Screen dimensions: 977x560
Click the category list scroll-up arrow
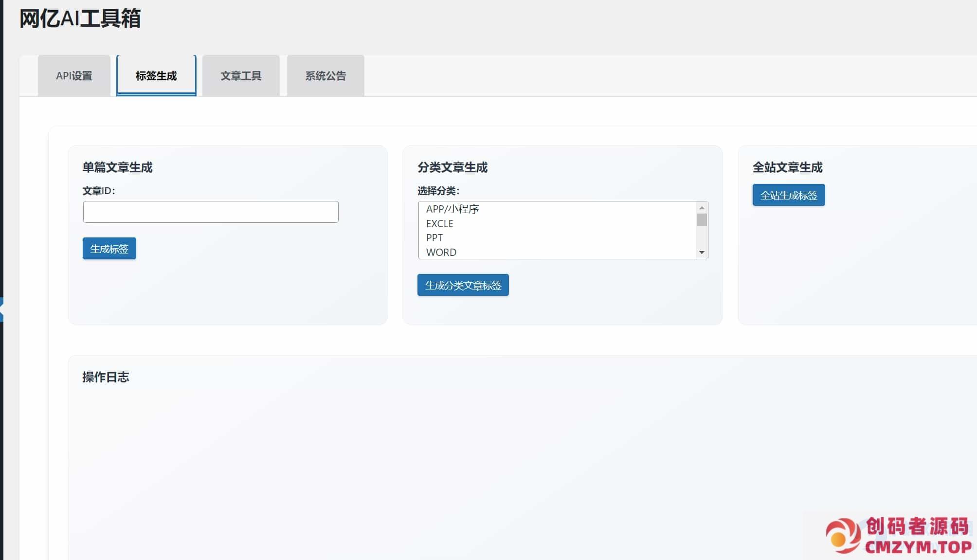pyautogui.click(x=702, y=208)
